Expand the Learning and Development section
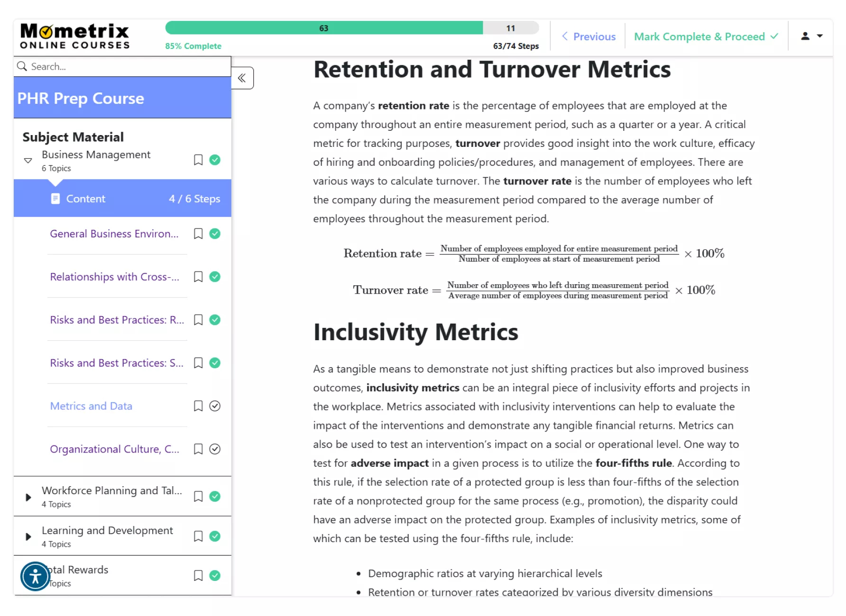This screenshot has height=616, width=846. [28, 537]
